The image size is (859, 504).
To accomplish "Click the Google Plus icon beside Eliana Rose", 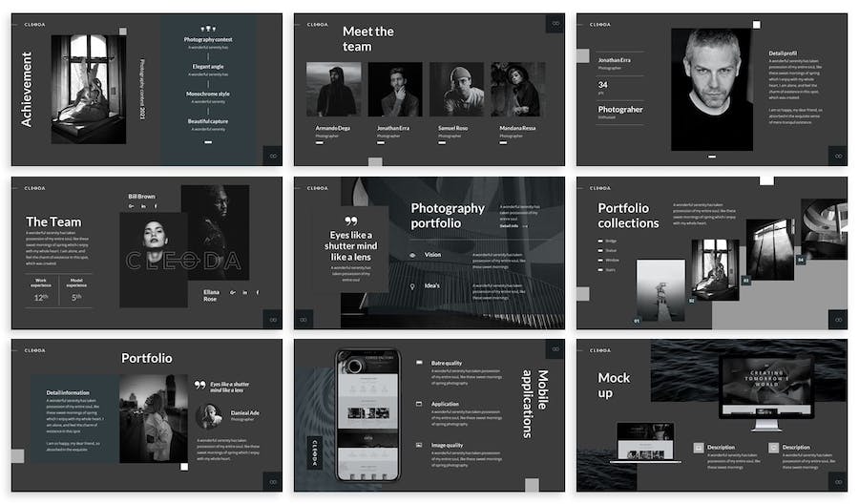I will tap(233, 292).
